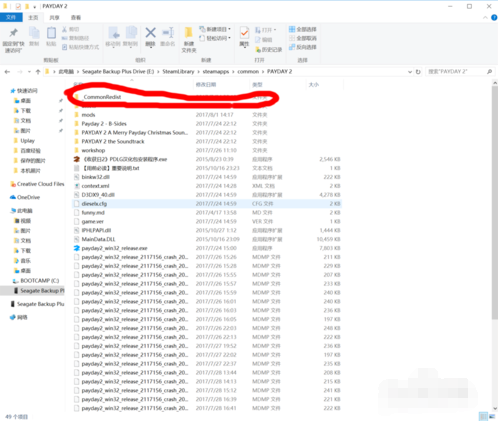
Task: Open Properties (属性) from the ribbon
Action: coord(244,37)
